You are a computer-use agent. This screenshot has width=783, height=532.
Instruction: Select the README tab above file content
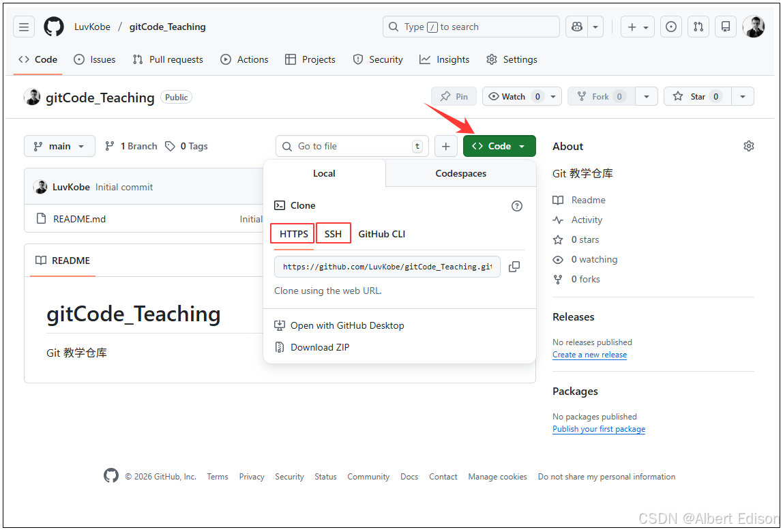[63, 261]
